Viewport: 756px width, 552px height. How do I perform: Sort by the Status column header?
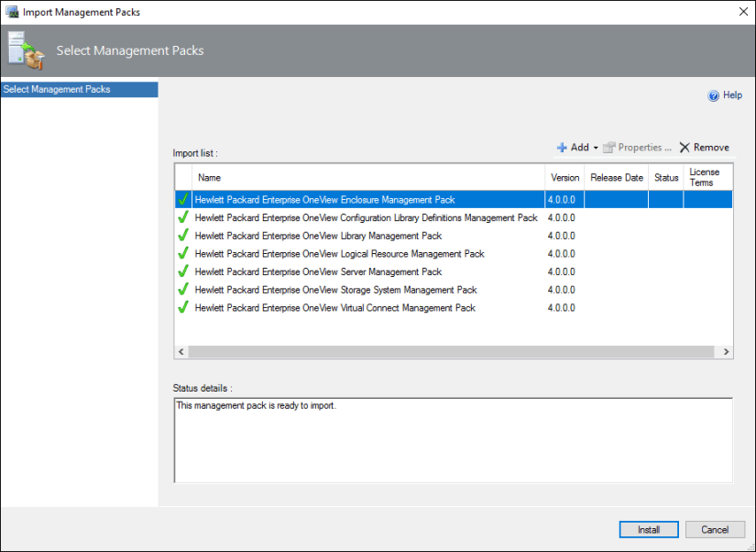pyautogui.click(x=666, y=178)
